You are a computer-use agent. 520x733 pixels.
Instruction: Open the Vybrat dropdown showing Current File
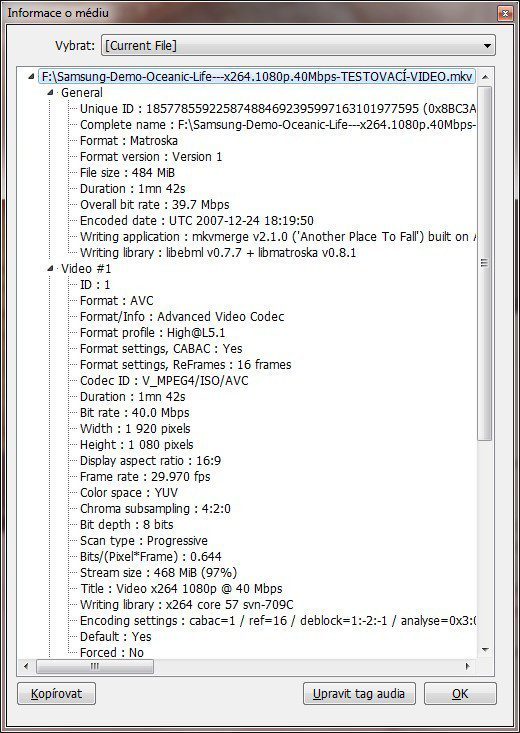tap(298, 45)
